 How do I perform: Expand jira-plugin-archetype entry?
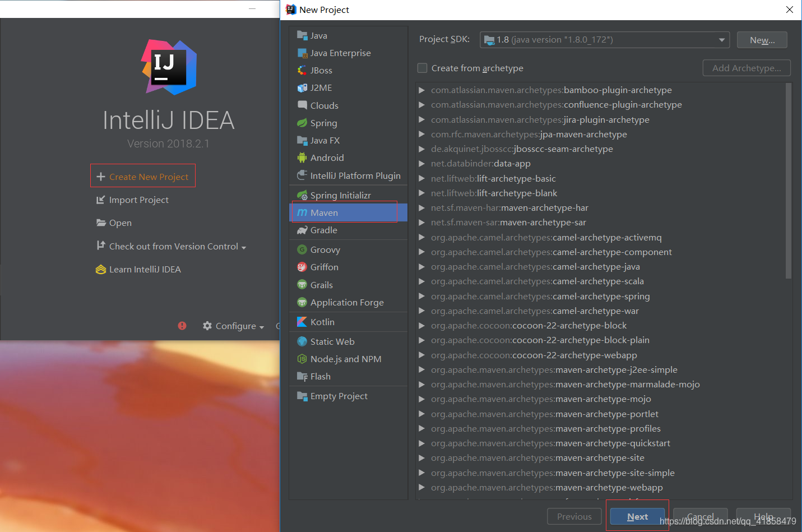tap(421, 119)
